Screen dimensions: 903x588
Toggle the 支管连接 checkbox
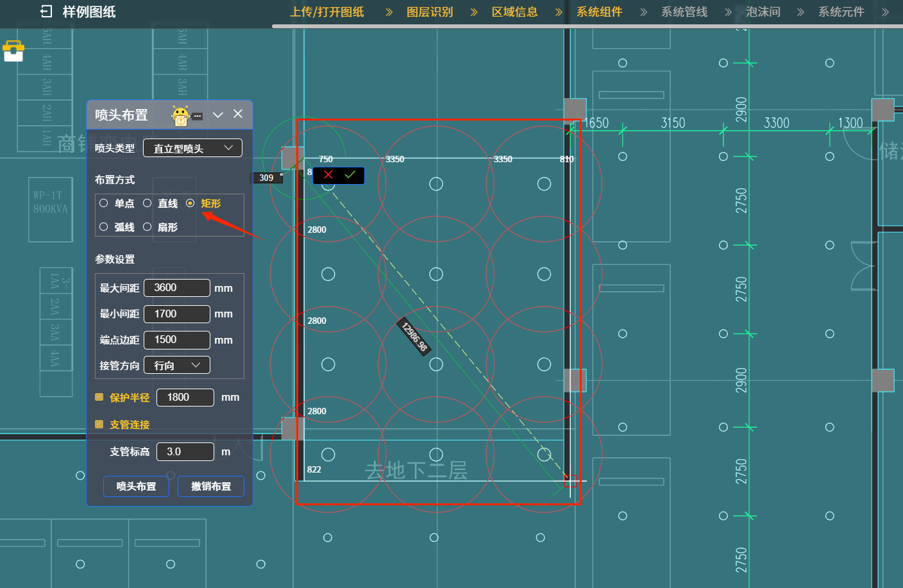click(x=99, y=424)
